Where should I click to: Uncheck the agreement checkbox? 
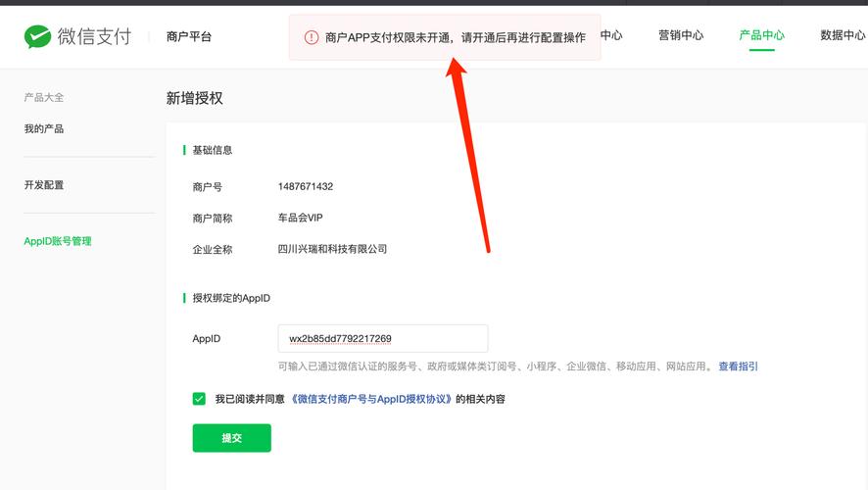(199, 399)
